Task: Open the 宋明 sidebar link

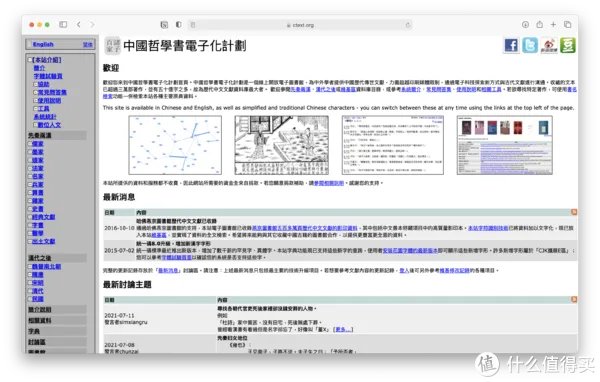Action: click(38, 282)
